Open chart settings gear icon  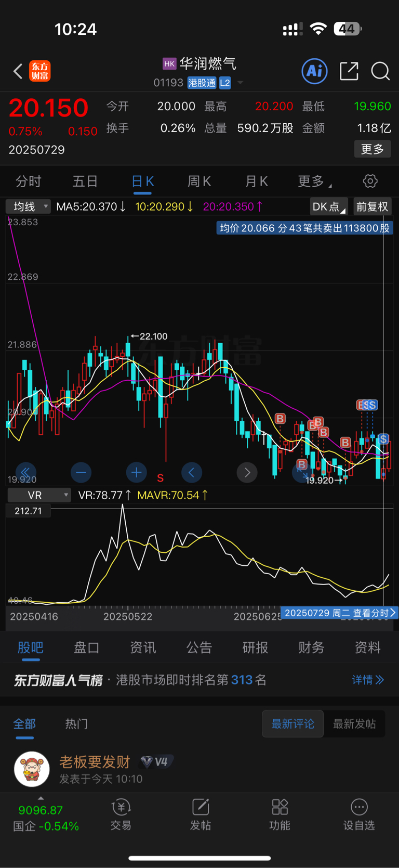tap(370, 181)
